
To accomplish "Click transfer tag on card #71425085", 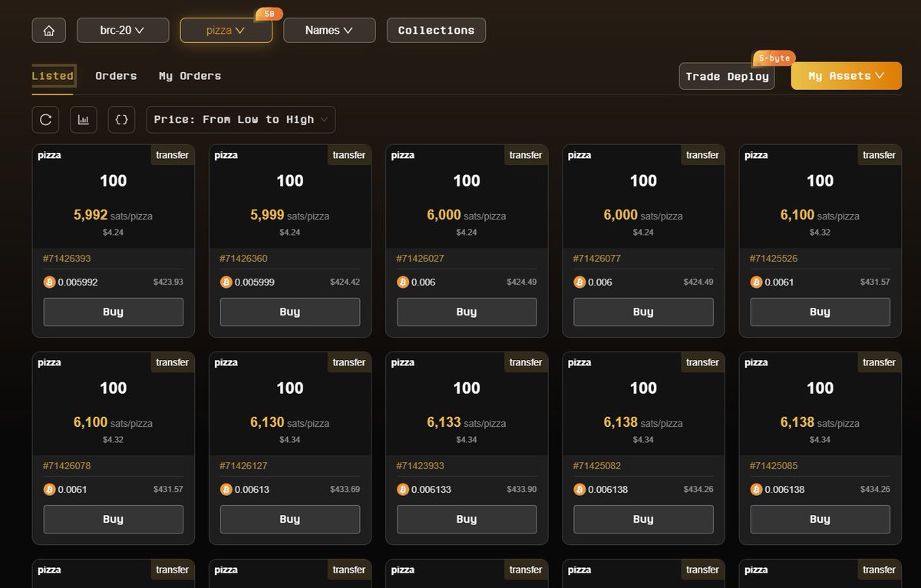I will click(x=879, y=362).
